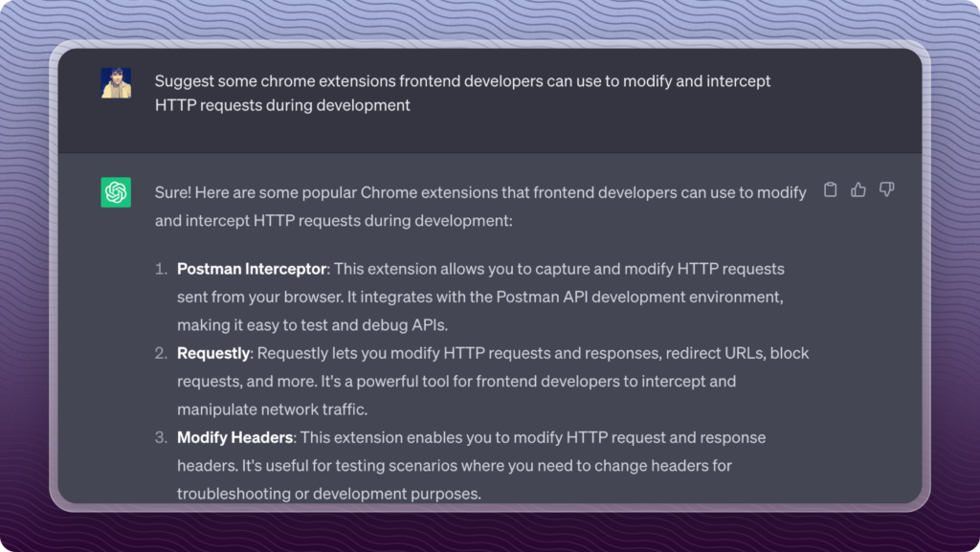Click the 'Sure! Here are some popular' intro line
This screenshot has width=980, height=552.
click(x=480, y=192)
